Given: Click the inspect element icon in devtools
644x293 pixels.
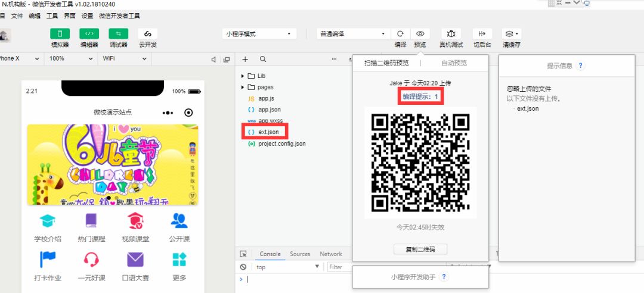Looking at the screenshot, I should [243, 254].
